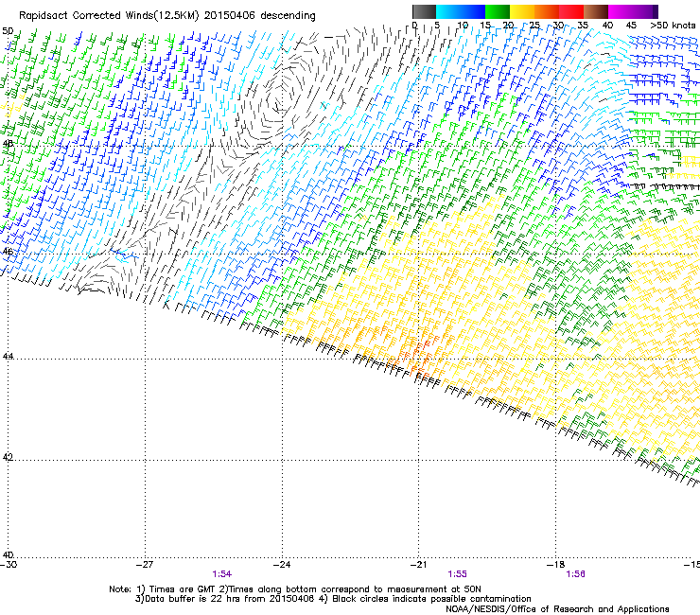Image resolution: width=700 pixels, height=615 pixels.
Task: Click the blue 10-15 knots legend segment
Action: pyautogui.click(x=473, y=11)
